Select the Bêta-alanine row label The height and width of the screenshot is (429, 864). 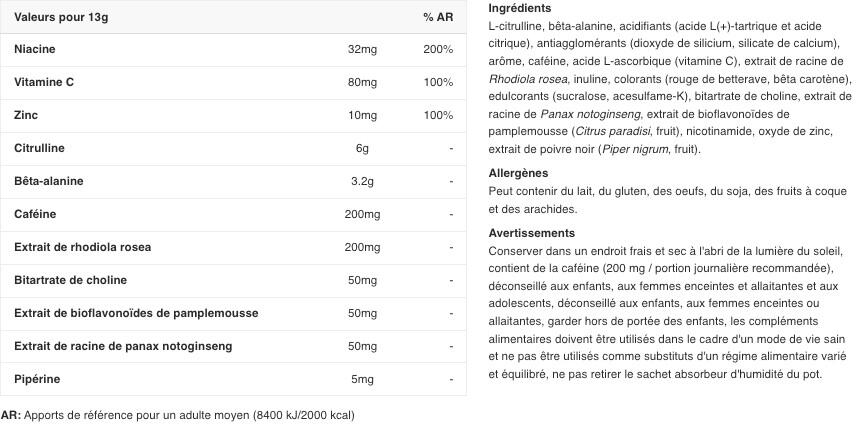(49, 181)
